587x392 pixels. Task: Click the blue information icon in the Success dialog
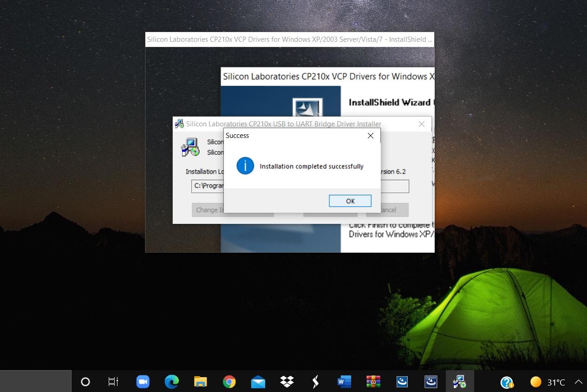tap(245, 166)
